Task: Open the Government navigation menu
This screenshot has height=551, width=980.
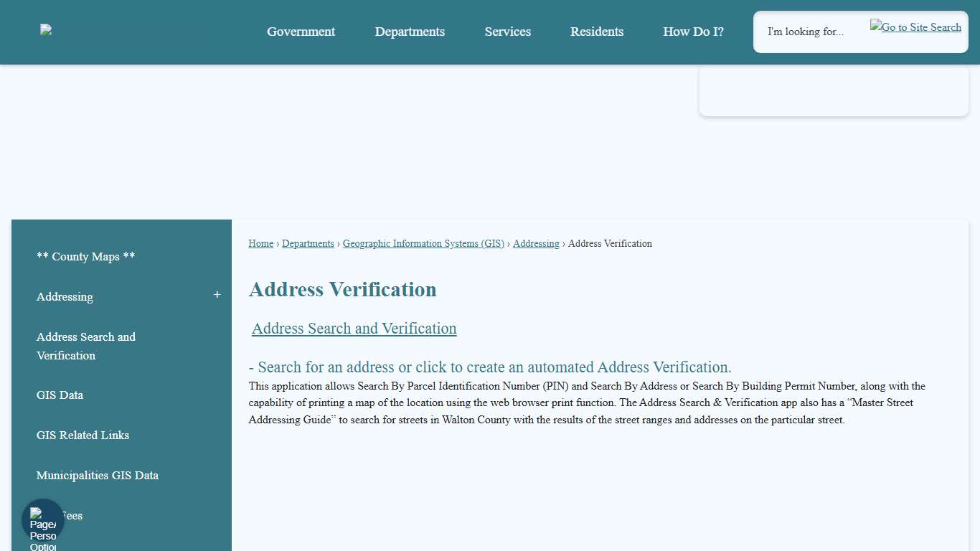Action: point(301,32)
